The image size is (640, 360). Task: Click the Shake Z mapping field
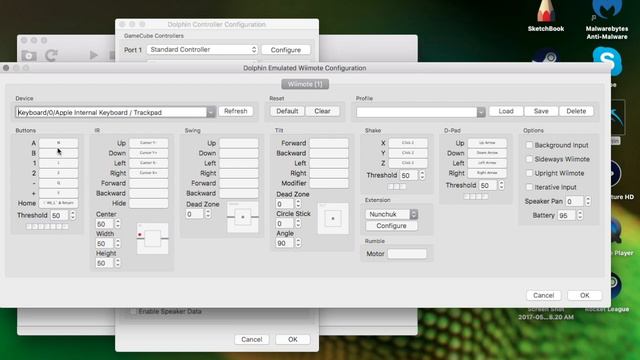tap(408, 163)
